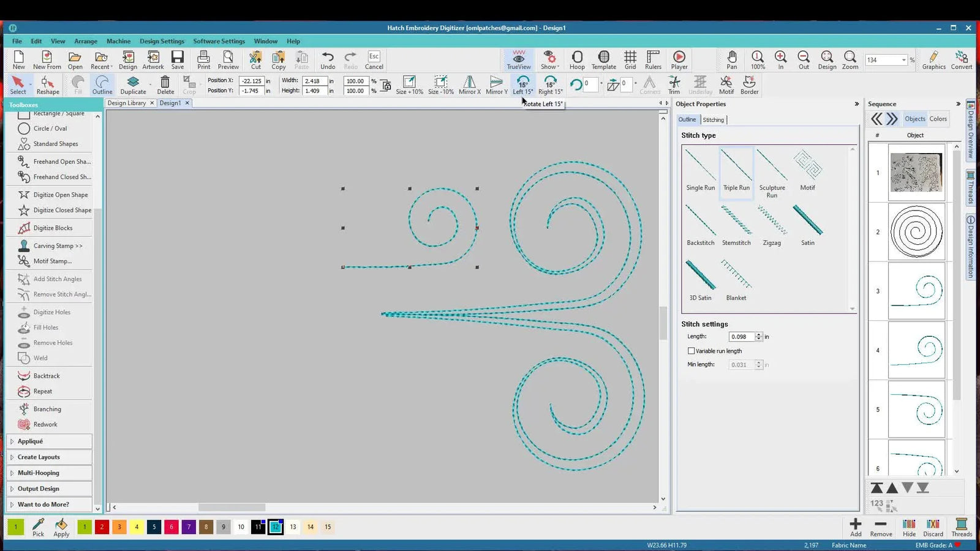Screen dimensions: 980x551
Task: Open the Recent file dropdown
Action: pos(100,59)
